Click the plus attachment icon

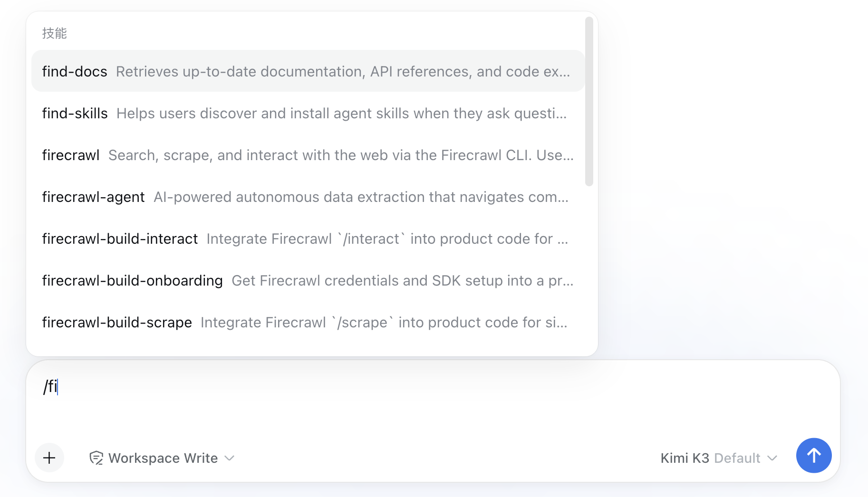click(49, 458)
